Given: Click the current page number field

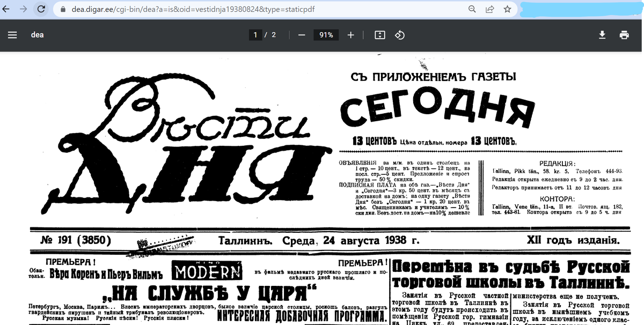Looking at the screenshot, I should (256, 35).
